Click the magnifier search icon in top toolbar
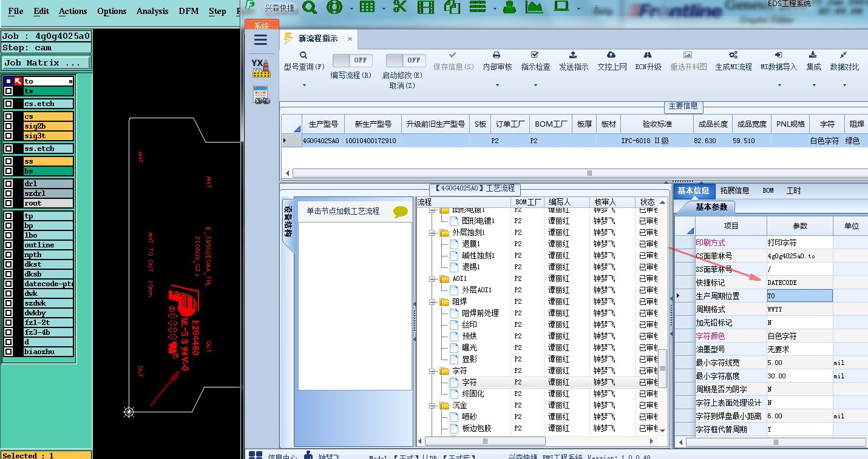The height and width of the screenshot is (459, 868). [x=310, y=7]
